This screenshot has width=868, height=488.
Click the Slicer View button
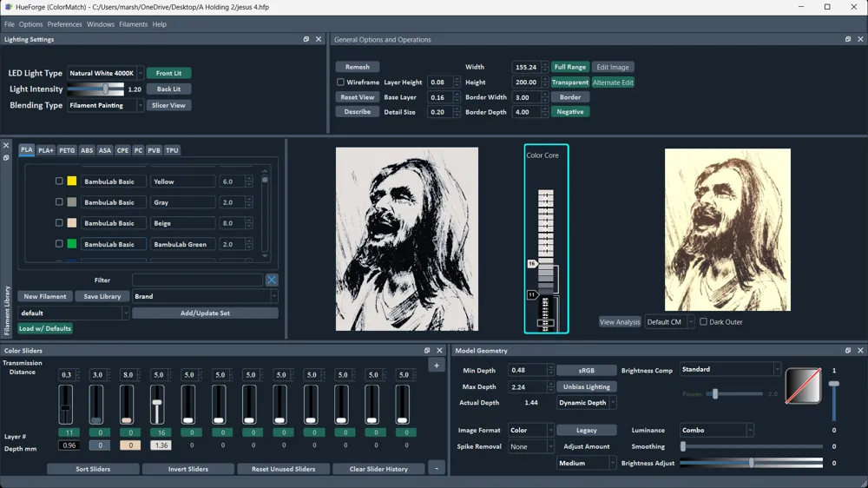(168, 105)
